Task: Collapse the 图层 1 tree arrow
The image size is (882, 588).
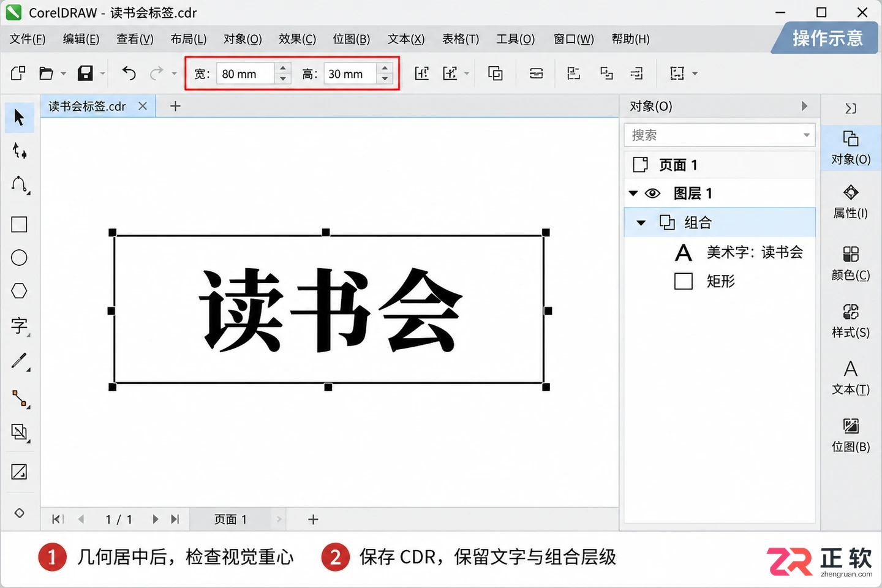Action: pyautogui.click(x=633, y=194)
